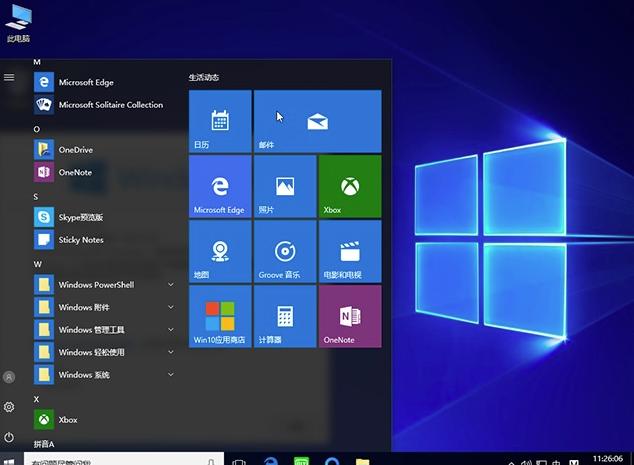Image resolution: width=634 pixels, height=465 pixels.
Task: Open File Explorer folder on the taskbar
Action: pyautogui.click(x=362, y=461)
